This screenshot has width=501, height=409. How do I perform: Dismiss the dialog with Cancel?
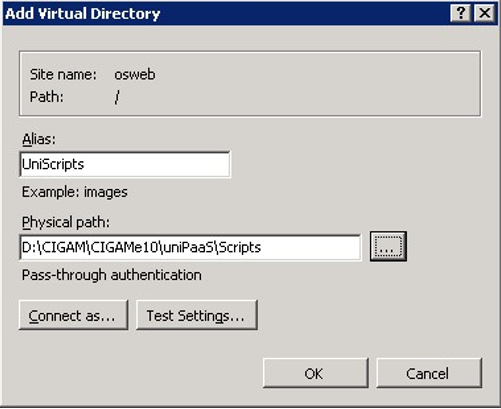click(x=429, y=373)
